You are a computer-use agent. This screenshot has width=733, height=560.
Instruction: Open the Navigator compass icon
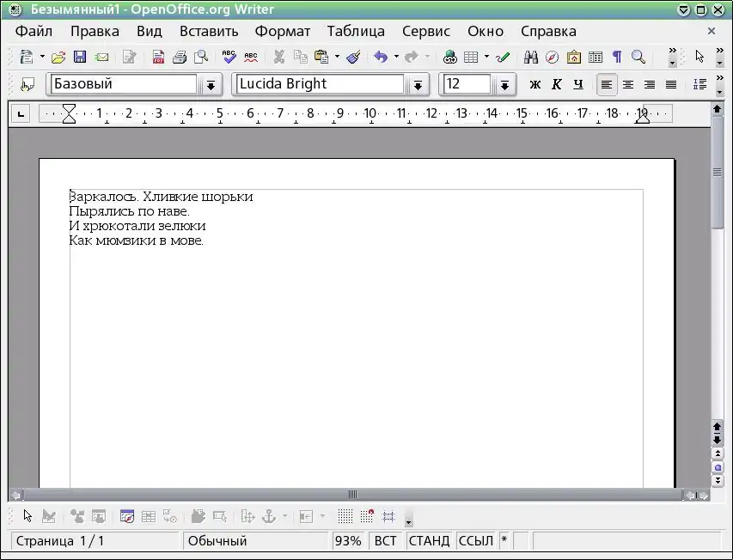pos(552,58)
